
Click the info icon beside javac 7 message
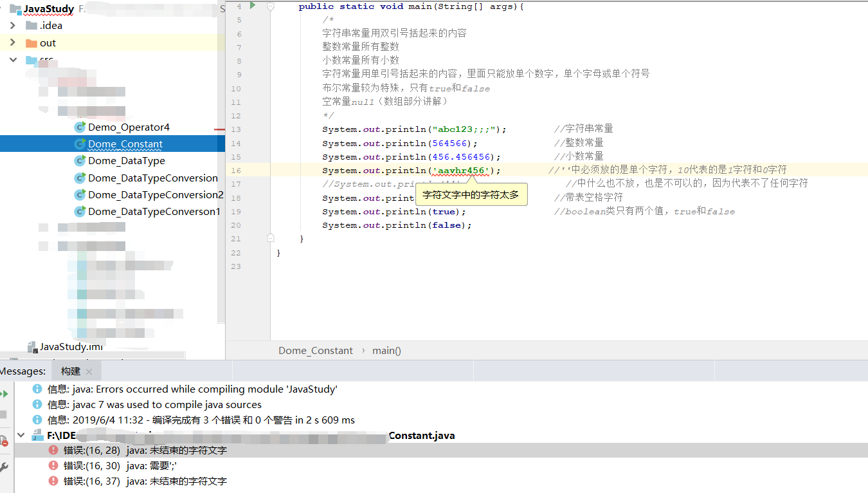37,404
